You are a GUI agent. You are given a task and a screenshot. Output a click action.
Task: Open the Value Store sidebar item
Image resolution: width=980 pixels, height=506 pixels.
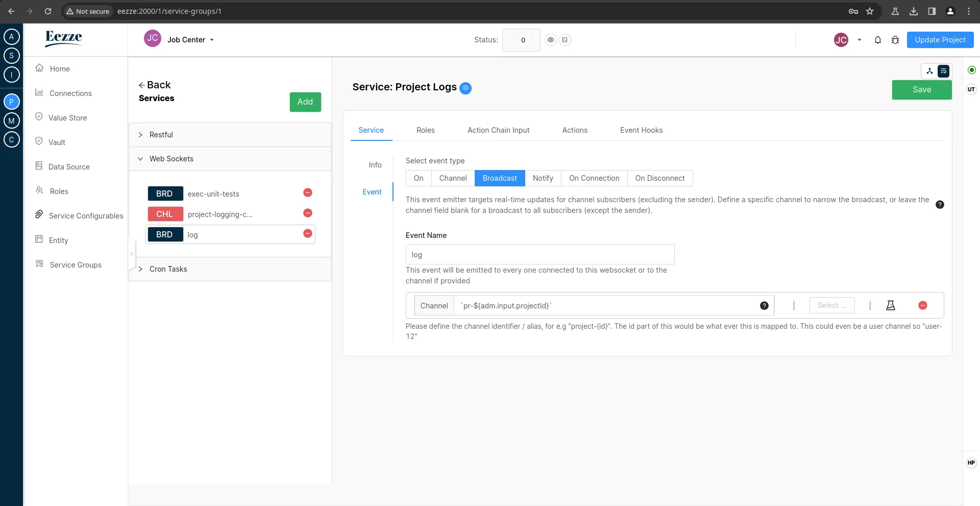coord(68,117)
